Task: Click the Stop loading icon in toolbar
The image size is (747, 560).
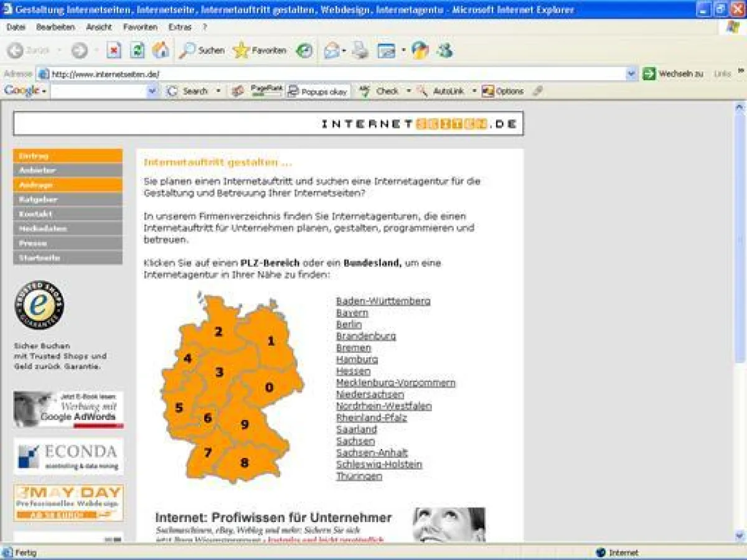Action: tap(114, 50)
